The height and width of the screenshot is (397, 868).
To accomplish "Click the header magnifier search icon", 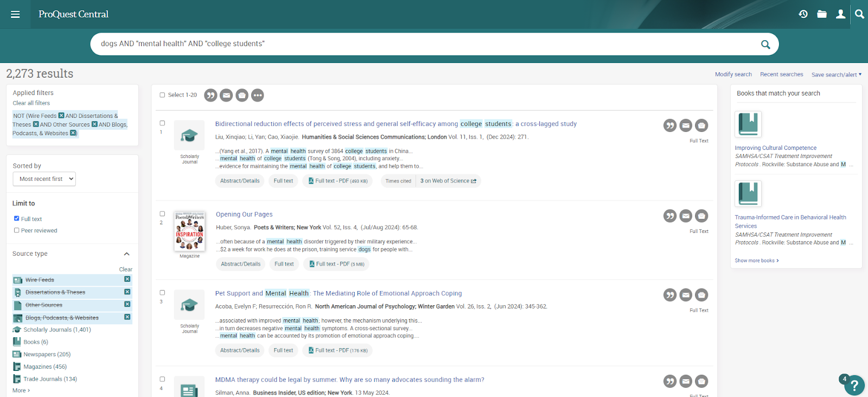I will click(x=859, y=14).
